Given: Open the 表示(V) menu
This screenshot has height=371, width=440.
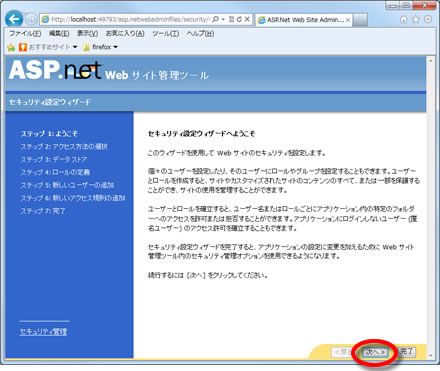Looking at the screenshot, I should pyautogui.click(x=88, y=34).
